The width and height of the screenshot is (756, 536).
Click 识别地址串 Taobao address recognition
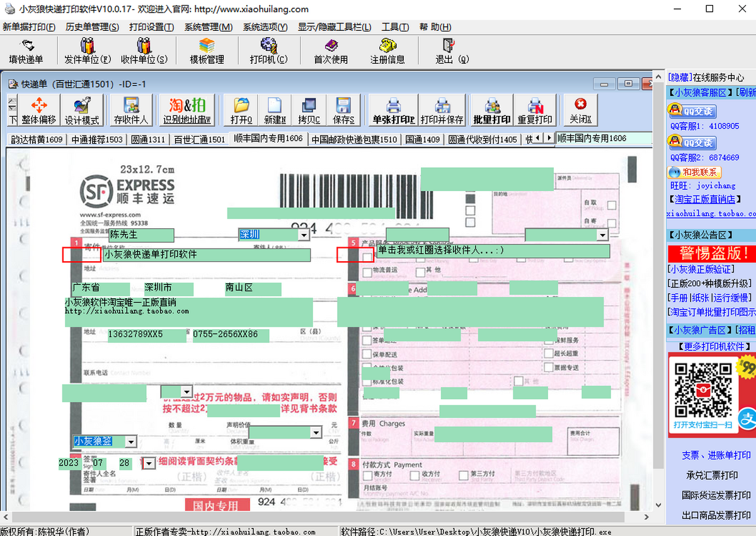click(187, 111)
